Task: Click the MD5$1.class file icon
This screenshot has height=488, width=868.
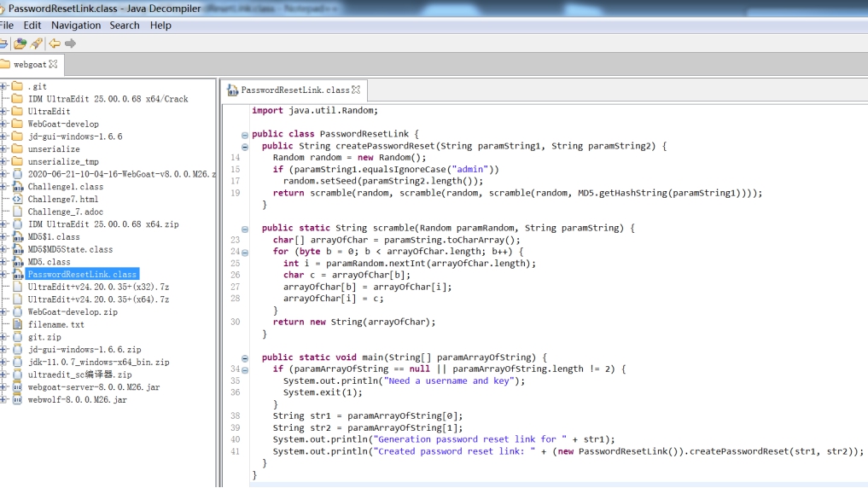Action: pos(18,237)
